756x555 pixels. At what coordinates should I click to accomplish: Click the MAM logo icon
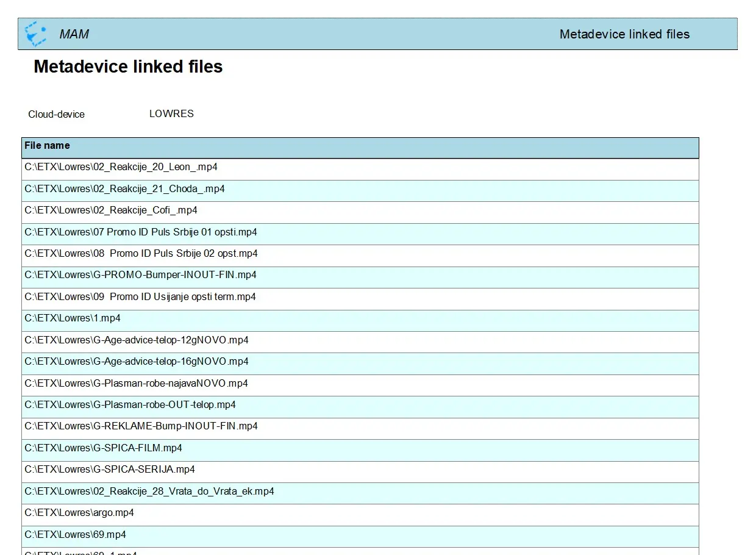click(35, 34)
